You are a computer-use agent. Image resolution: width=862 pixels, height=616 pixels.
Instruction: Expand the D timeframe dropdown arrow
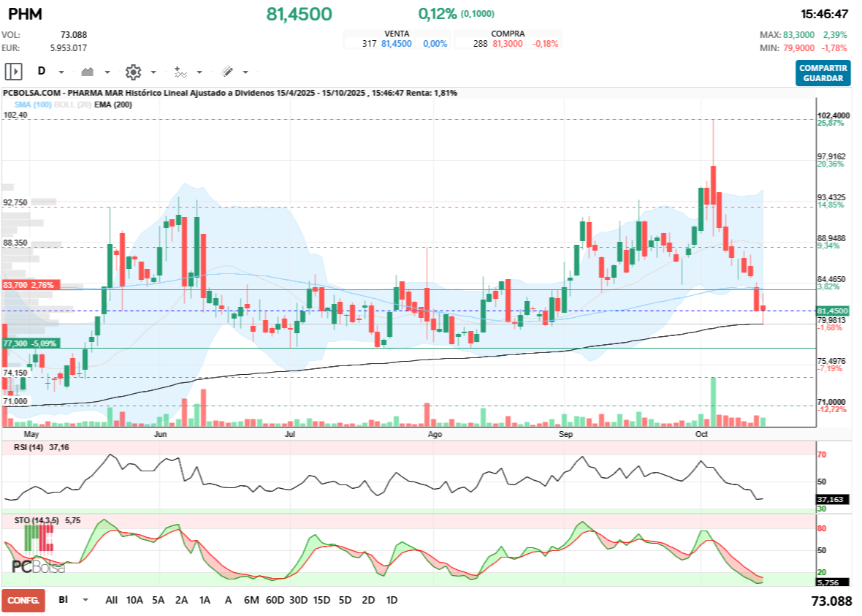pos(61,72)
